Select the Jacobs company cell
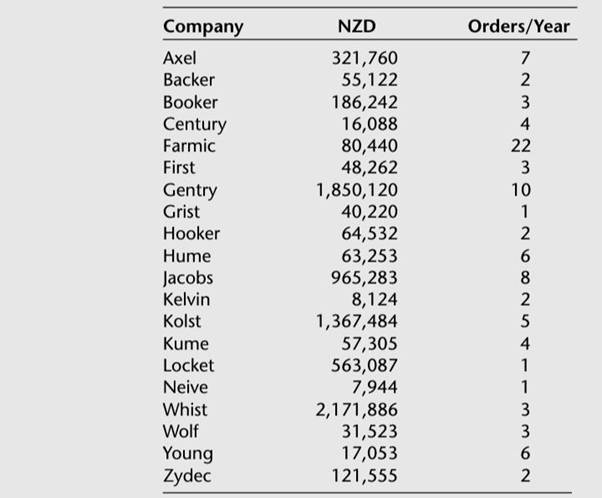 (x=188, y=277)
